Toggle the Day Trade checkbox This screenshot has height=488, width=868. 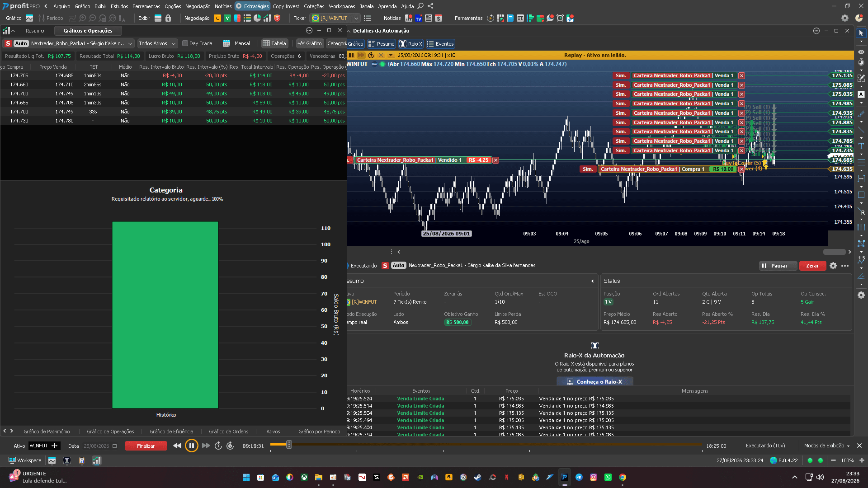tap(185, 43)
